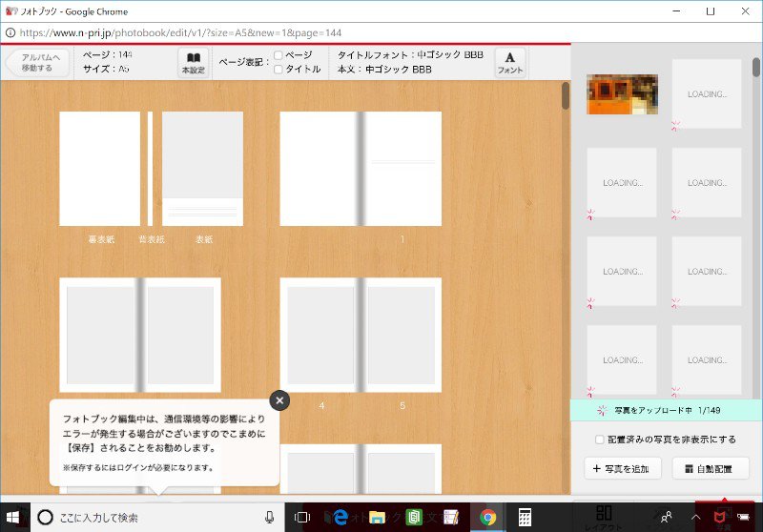Open the Windows Start menu
The width and height of the screenshot is (763, 532).
(14, 517)
